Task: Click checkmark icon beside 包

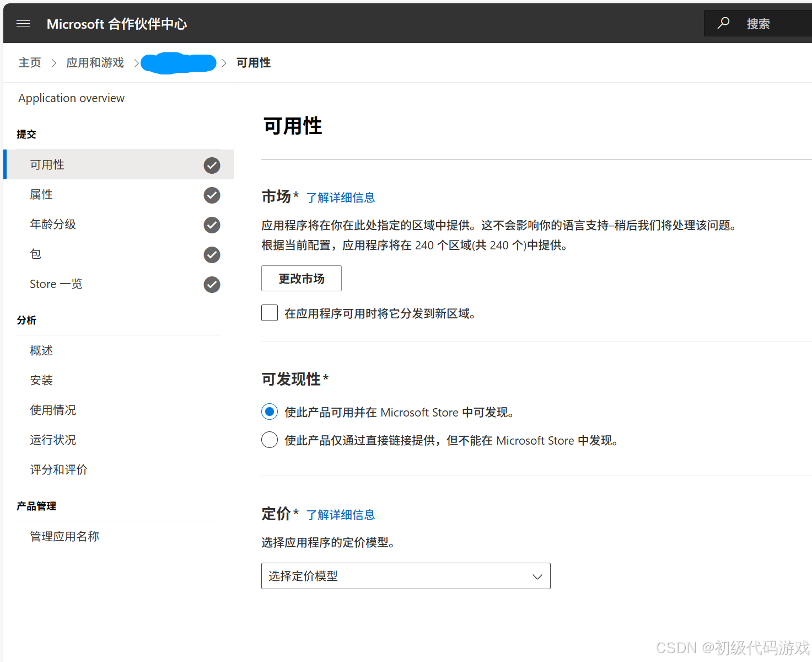Action: (x=212, y=254)
